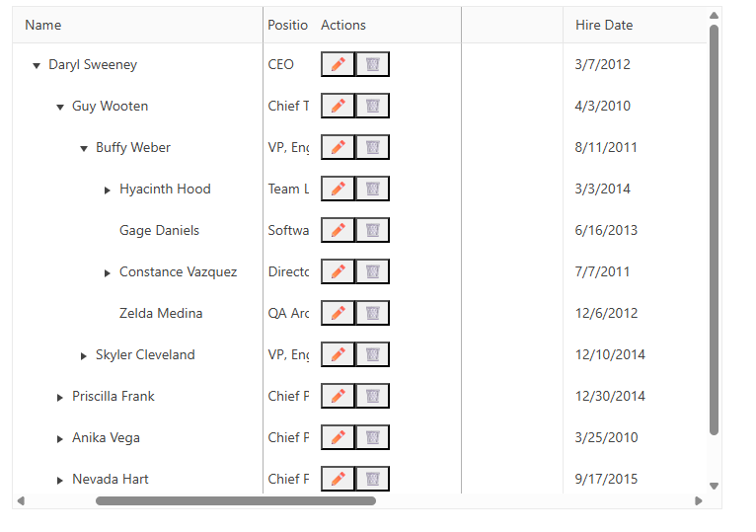Expand the Priscilla Frank node
The width and height of the screenshot is (756, 532).
(60, 397)
